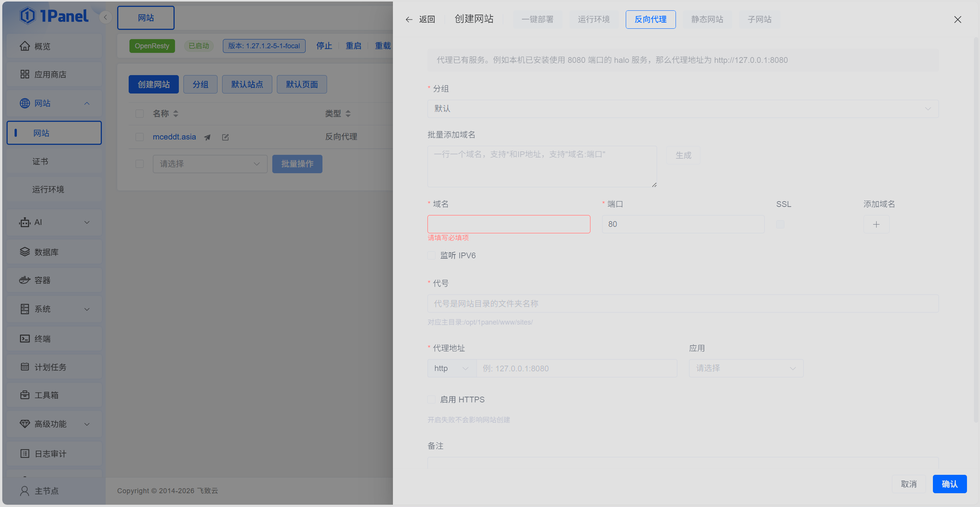This screenshot has width=980, height=507.
Task: Open Overview via the home icon
Action: [25, 46]
